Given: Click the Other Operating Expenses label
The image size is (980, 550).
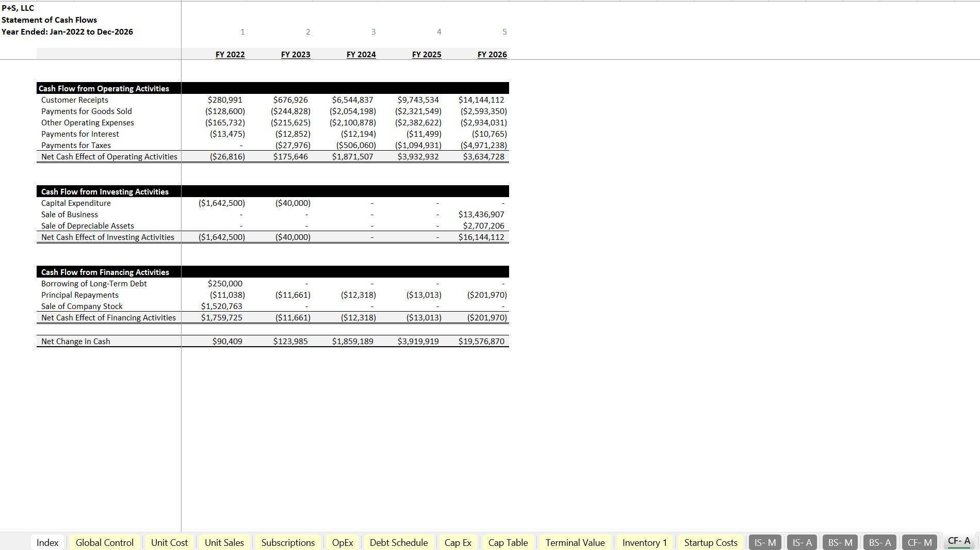Looking at the screenshot, I should coord(88,122).
